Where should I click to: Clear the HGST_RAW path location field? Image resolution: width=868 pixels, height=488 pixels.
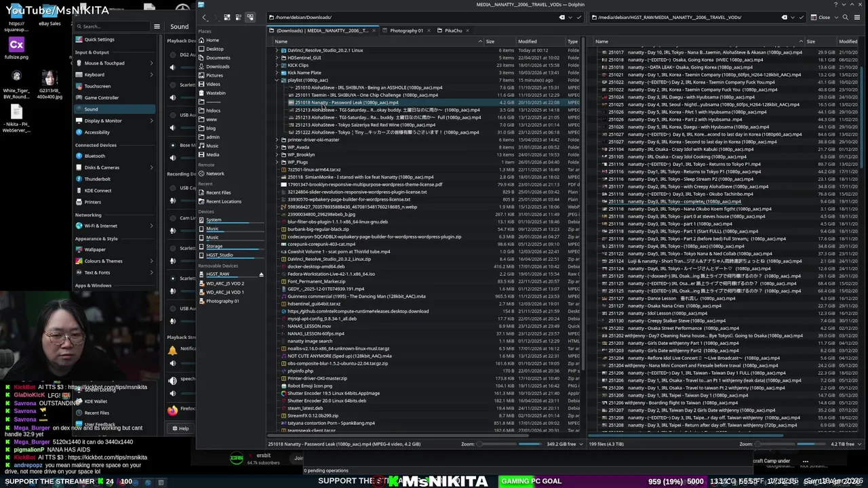click(785, 17)
